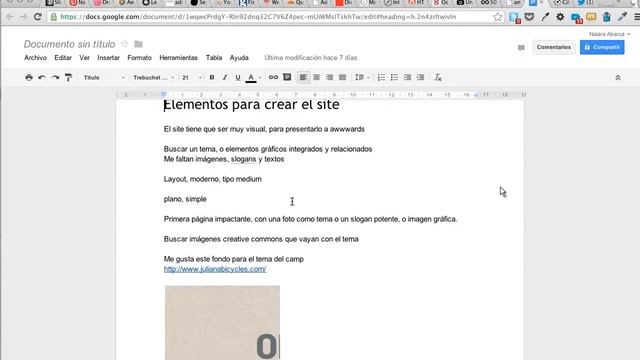Open the Archivo menu
The width and height of the screenshot is (640, 360).
(35, 58)
